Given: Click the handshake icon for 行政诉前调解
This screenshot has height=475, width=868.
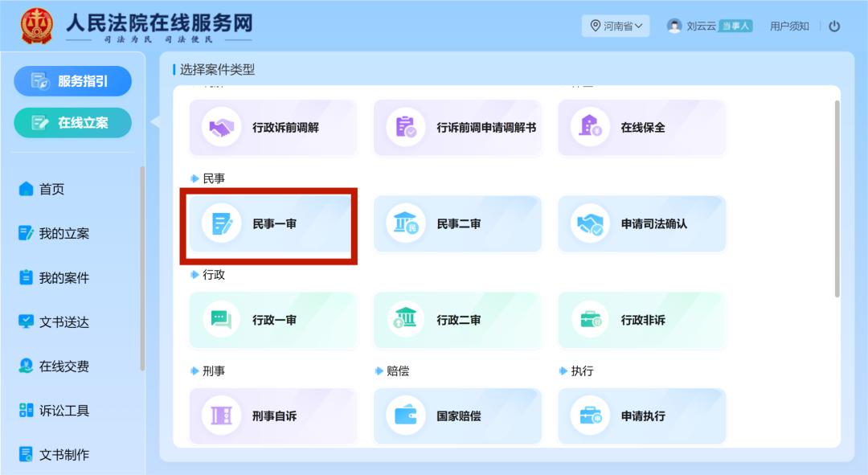Looking at the screenshot, I should pyautogui.click(x=222, y=127).
